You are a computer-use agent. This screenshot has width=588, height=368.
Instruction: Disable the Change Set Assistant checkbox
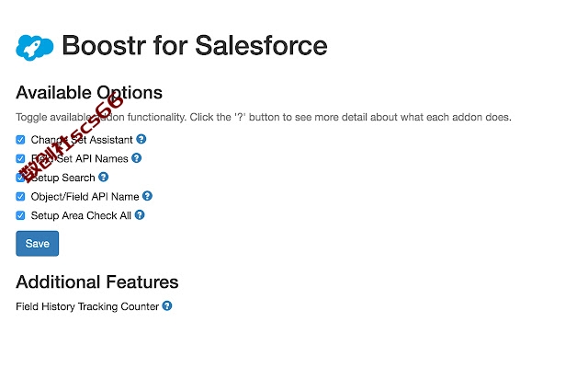pyautogui.click(x=20, y=140)
